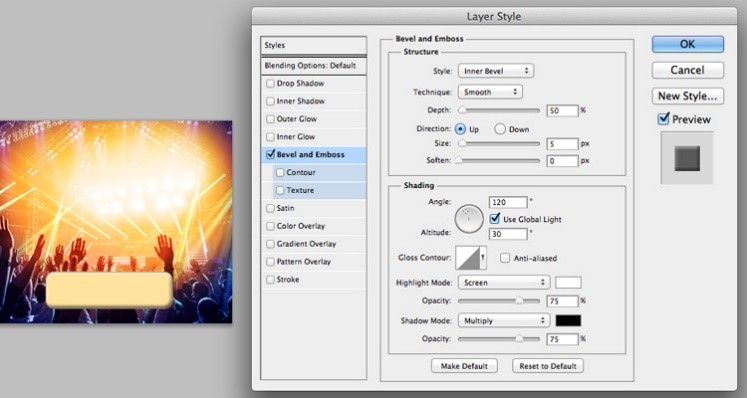
Task: Open the Style dropdown showing Inner Bevel
Action: [496, 71]
